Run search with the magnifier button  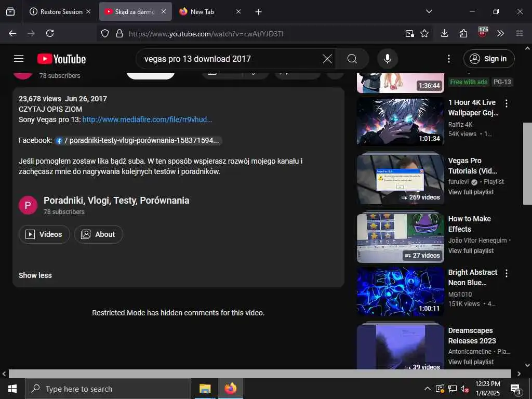click(352, 59)
